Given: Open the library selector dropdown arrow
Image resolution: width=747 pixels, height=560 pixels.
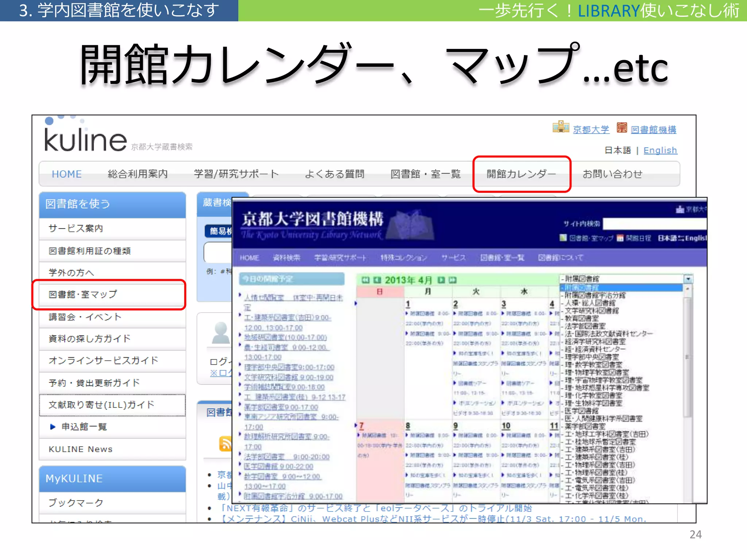Looking at the screenshot, I should click(688, 279).
